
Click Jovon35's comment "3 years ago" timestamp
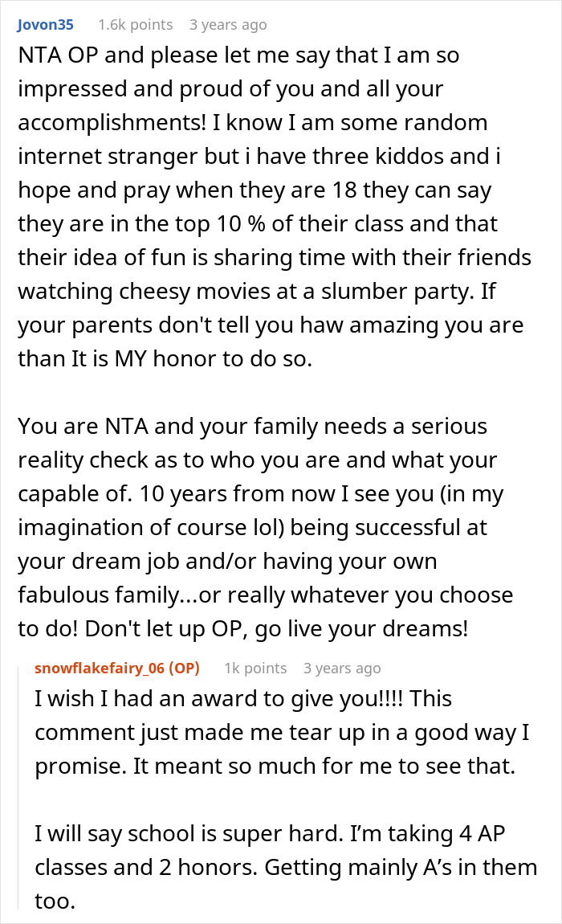(227, 25)
